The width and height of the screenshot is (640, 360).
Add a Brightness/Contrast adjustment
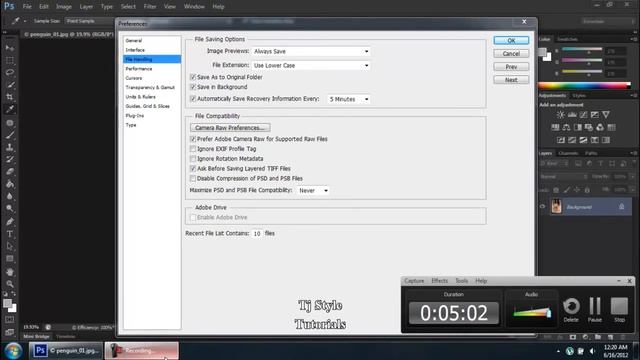[561, 115]
